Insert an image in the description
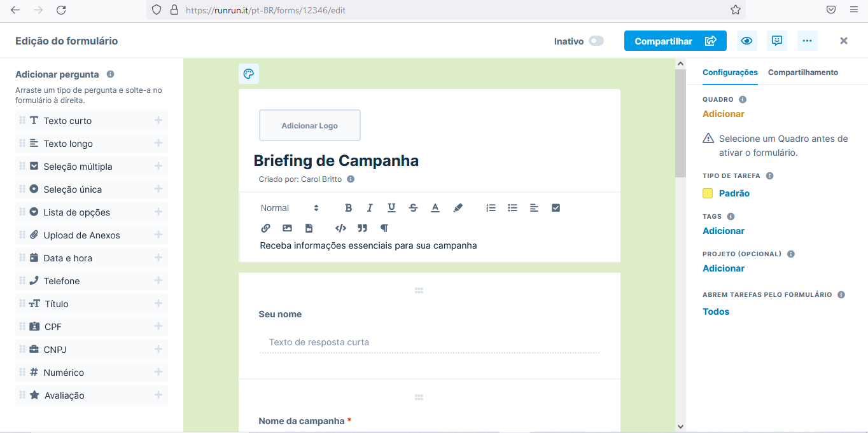This screenshot has width=868, height=433. [287, 228]
